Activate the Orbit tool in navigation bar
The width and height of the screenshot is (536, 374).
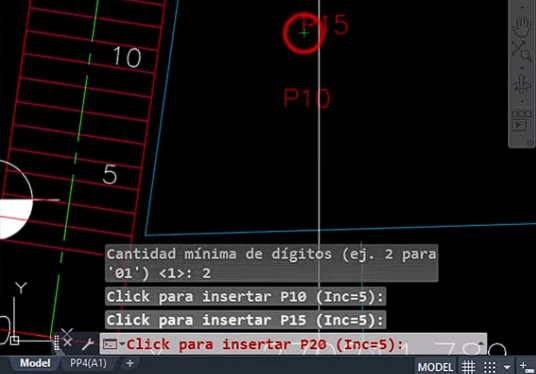pyautogui.click(x=522, y=85)
